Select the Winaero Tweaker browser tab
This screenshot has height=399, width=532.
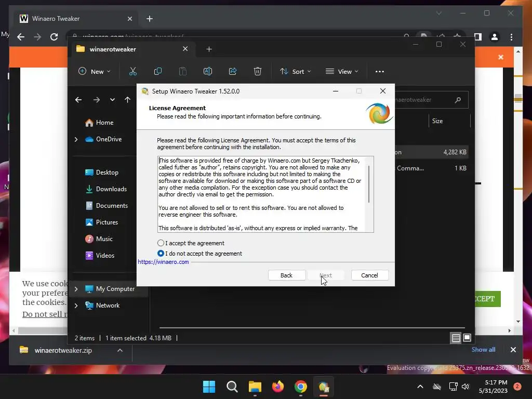76,19
